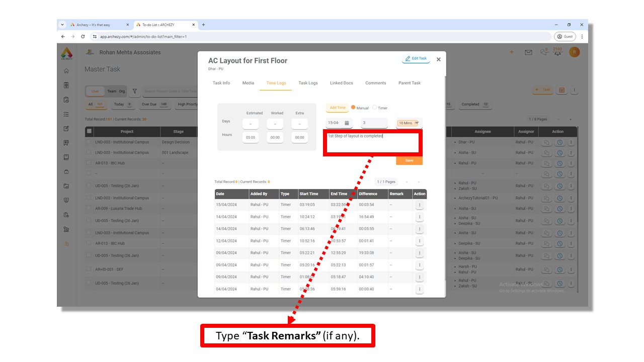644x362 pixels.
Task: Open the chat bubbles icon in header
Action: [x=543, y=52]
